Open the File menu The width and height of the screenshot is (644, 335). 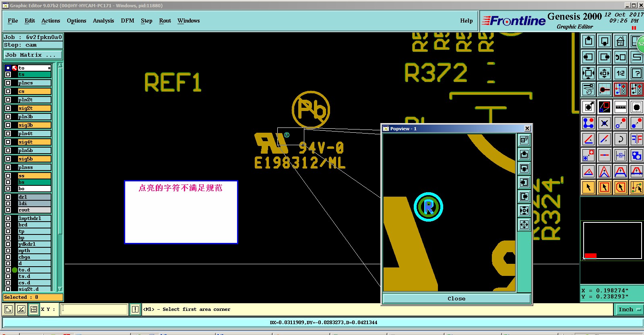click(x=13, y=21)
